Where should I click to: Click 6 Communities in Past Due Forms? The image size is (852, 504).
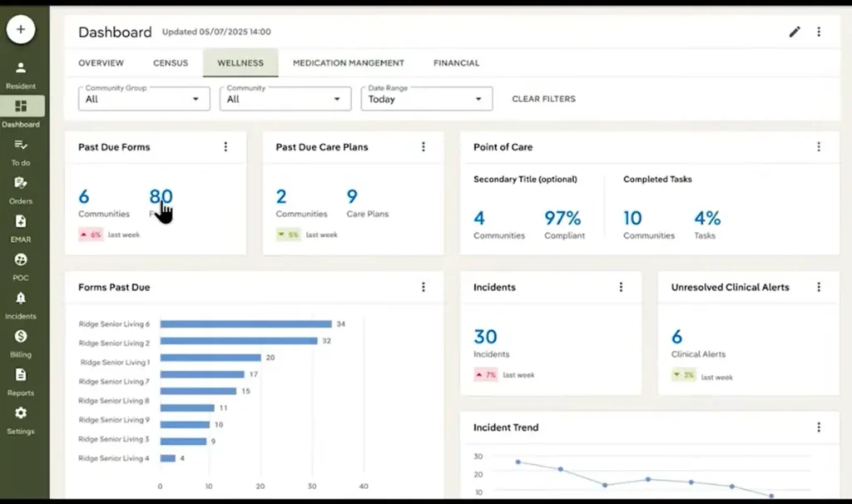[103, 203]
